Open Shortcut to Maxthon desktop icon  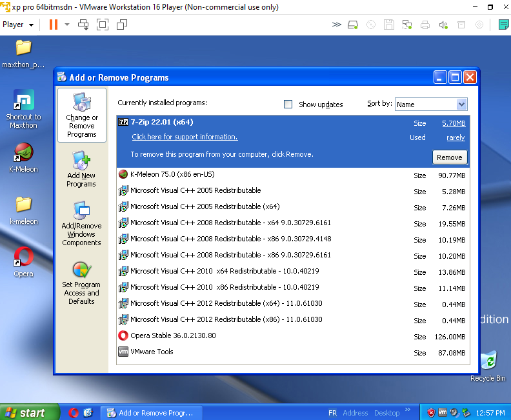point(23,109)
